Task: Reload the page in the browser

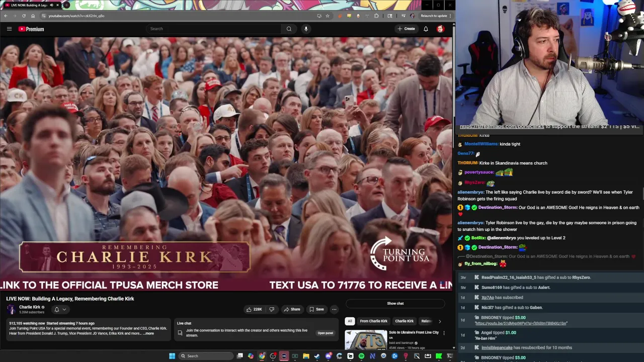Action: (24, 16)
